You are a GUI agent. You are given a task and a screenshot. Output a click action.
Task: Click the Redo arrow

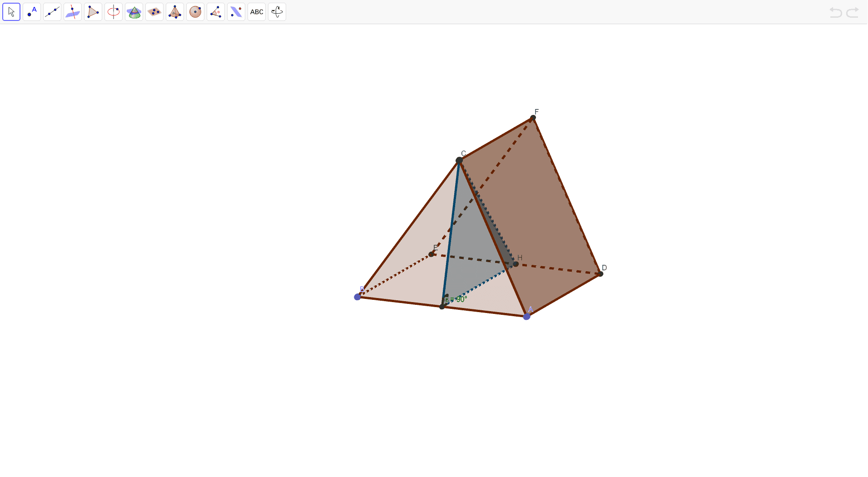853,12
